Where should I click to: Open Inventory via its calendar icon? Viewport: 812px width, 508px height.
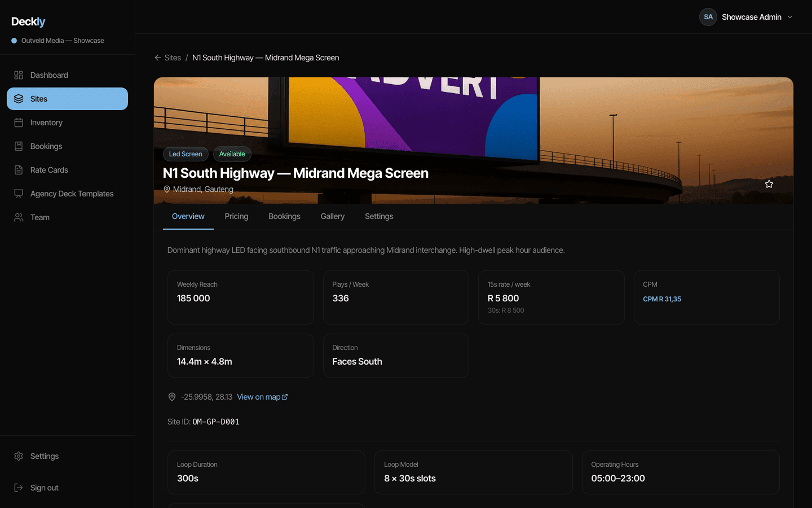19,122
